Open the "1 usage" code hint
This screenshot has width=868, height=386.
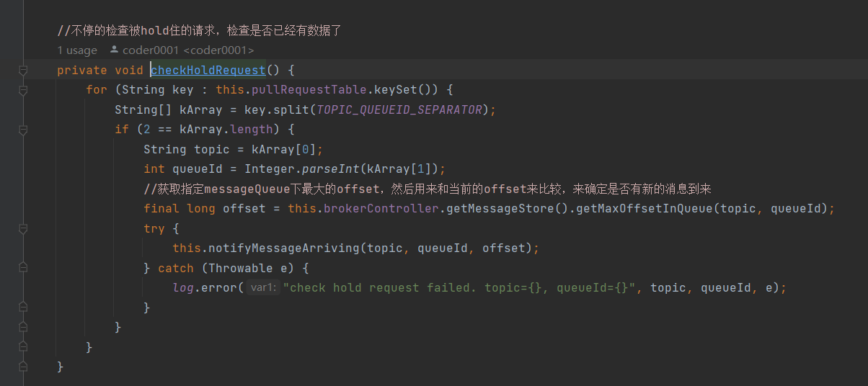pos(77,50)
